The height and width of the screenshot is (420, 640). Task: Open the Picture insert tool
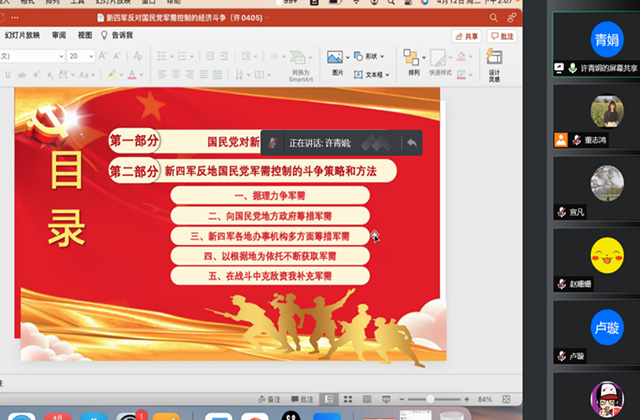pyautogui.click(x=336, y=59)
